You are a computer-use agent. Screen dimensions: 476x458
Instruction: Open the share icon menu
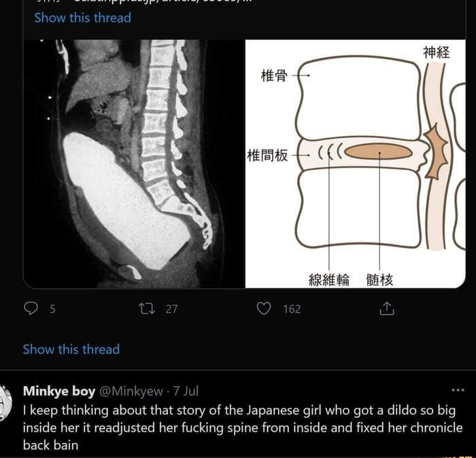click(x=386, y=309)
